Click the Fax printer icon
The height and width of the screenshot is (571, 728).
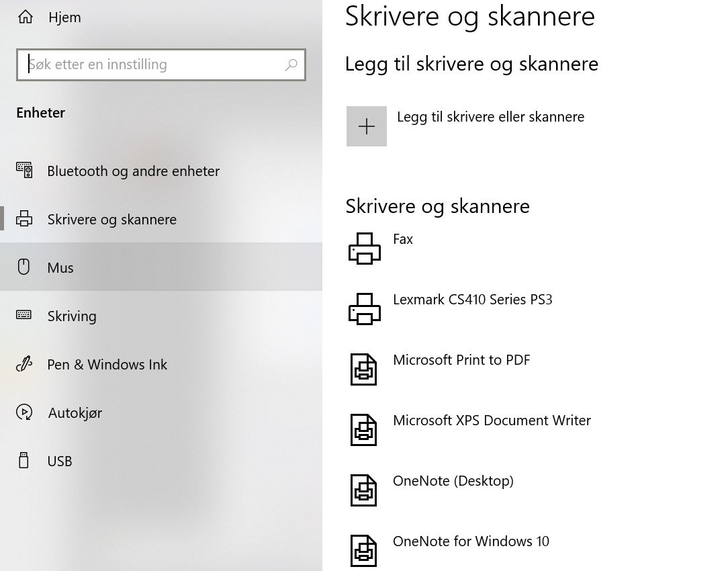(365, 249)
